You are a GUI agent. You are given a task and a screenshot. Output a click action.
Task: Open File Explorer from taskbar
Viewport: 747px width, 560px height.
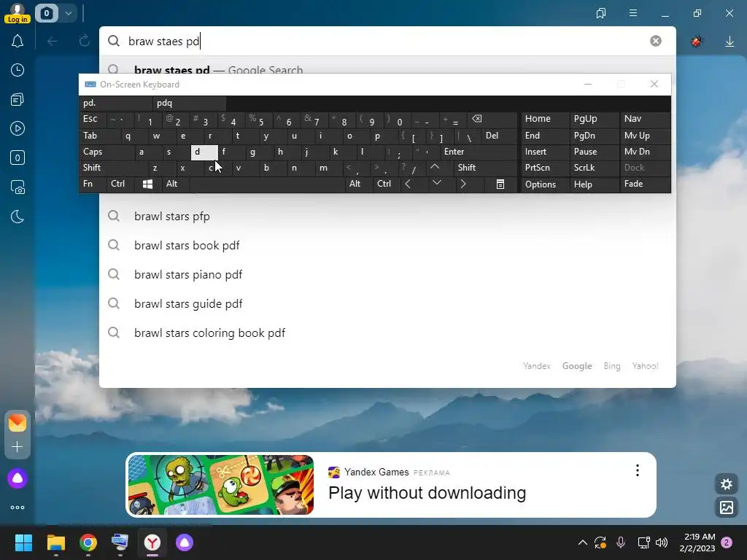[x=55, y=542]
